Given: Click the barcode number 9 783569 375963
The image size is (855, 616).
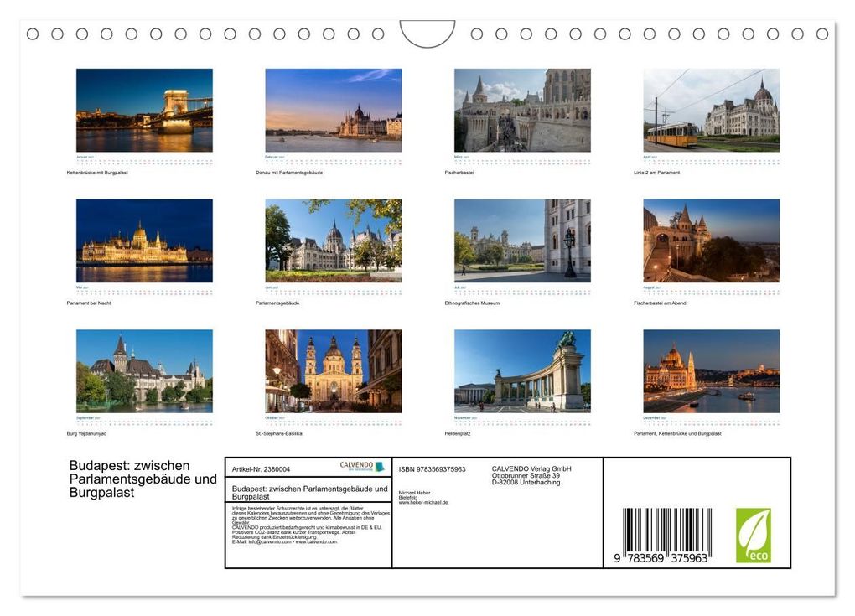Looking at the screenshot, I should tap(661, 558).
